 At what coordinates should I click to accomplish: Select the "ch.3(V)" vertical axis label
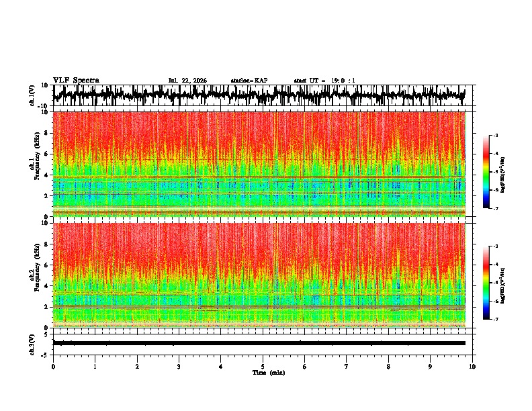point(32,345)
